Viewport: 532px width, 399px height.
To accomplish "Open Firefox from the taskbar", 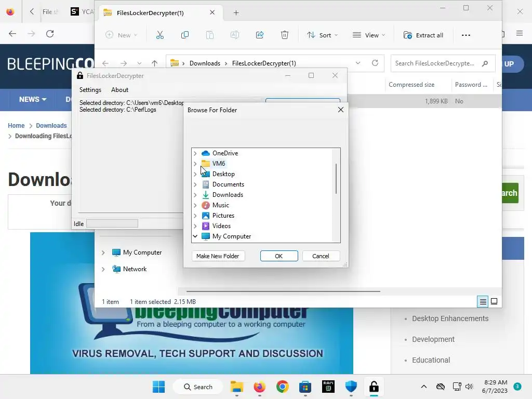I will pos(260,387).
